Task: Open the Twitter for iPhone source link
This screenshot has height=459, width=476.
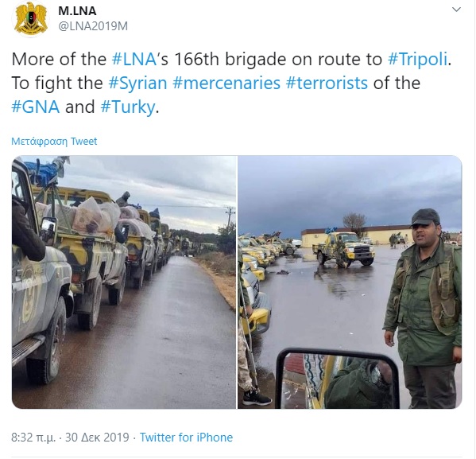Action: (186, 438)
